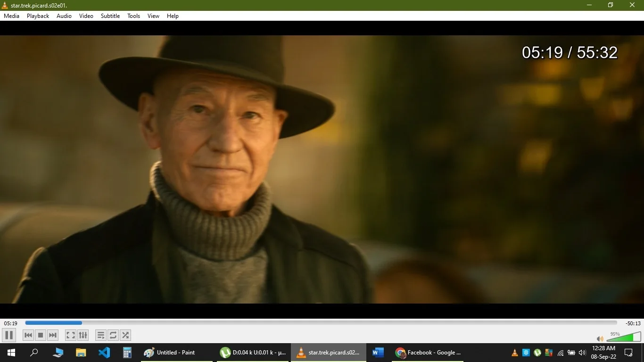Viewport: 644px width, 362px height.
Task: Stop playback using the stop button
Action: pyautogui.click(x=41, y=335)
